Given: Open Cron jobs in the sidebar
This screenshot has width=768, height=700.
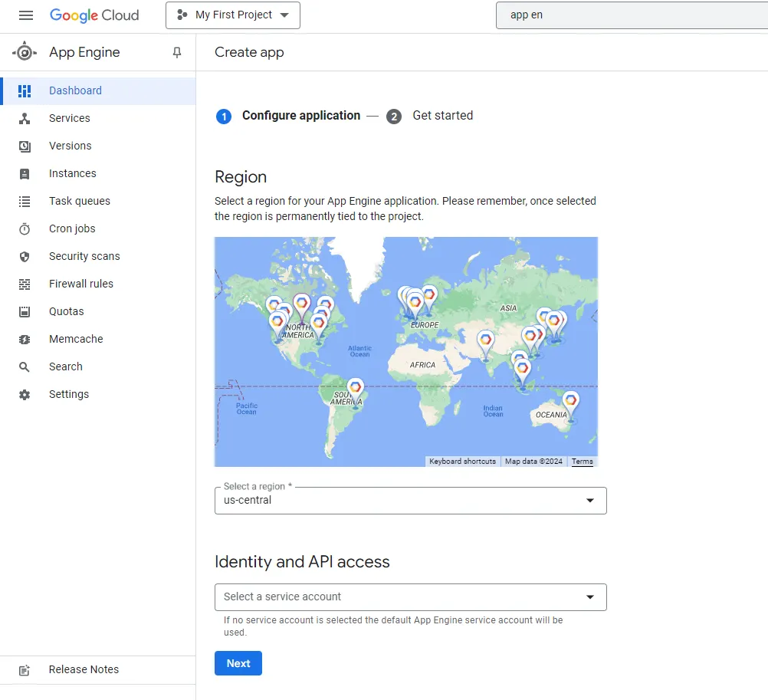Looking at the screenshot, I should (x=98, y=228).
